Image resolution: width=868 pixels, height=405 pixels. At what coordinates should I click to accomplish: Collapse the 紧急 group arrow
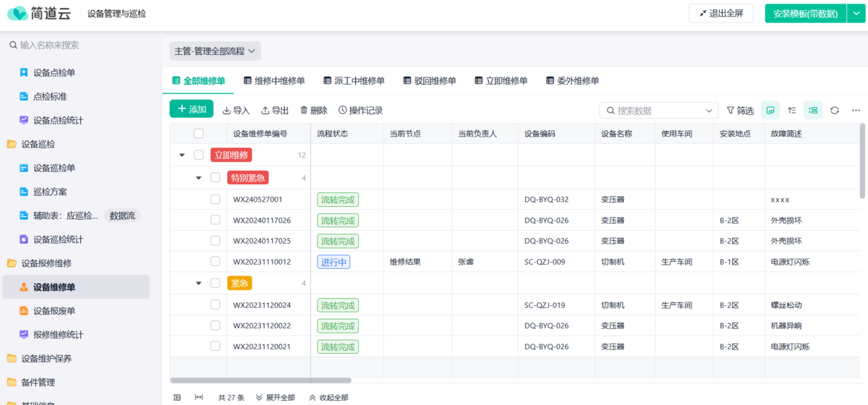[198, 283]
